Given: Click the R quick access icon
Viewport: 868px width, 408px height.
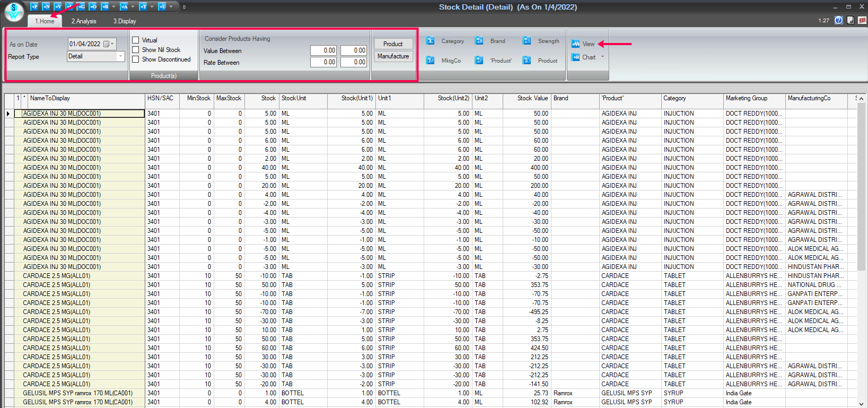Looking at the screenshot, I should click(x=104, y=6).
